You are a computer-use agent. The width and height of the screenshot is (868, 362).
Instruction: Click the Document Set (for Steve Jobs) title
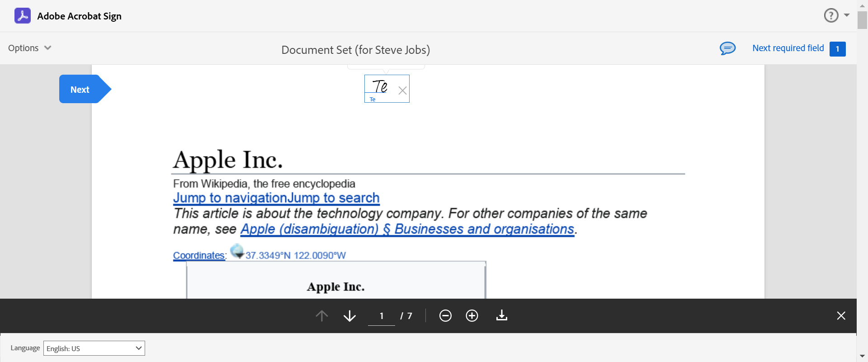tap(356, 50)
